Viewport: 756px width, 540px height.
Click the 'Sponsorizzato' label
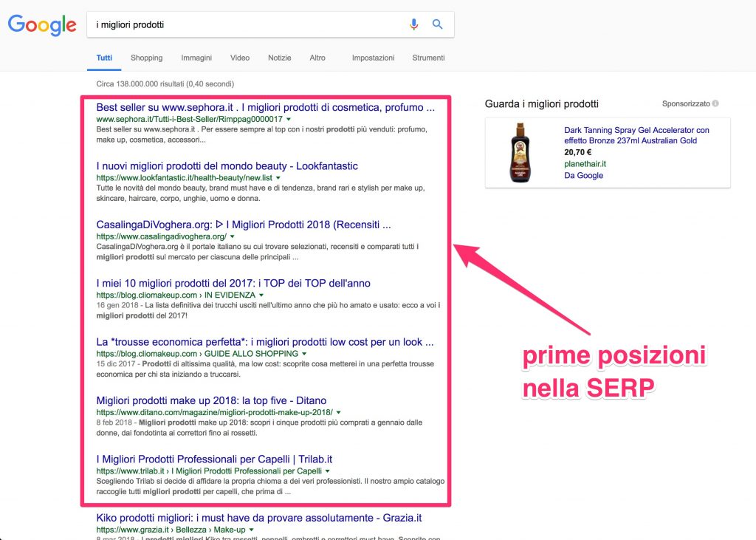pos(686,103)
